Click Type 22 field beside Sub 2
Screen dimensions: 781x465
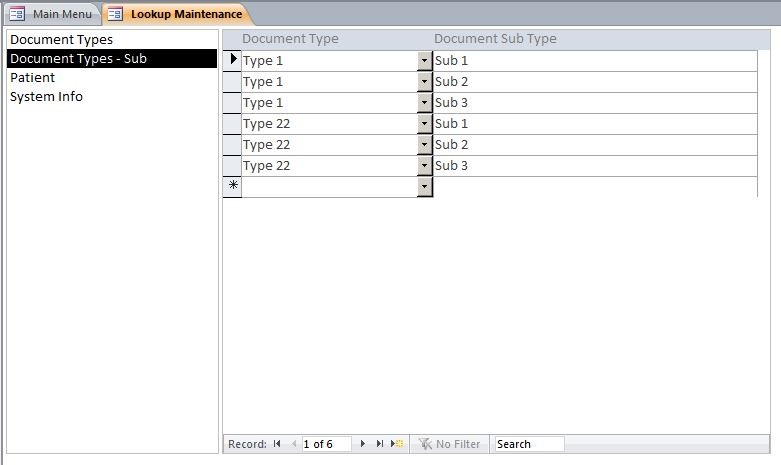click(x=330, y=145)
